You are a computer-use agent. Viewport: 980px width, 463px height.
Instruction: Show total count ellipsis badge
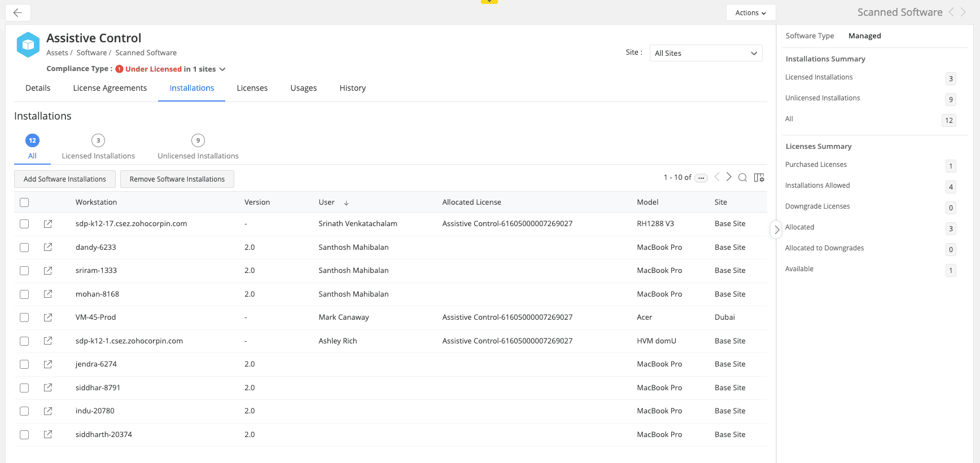[701, 178]
